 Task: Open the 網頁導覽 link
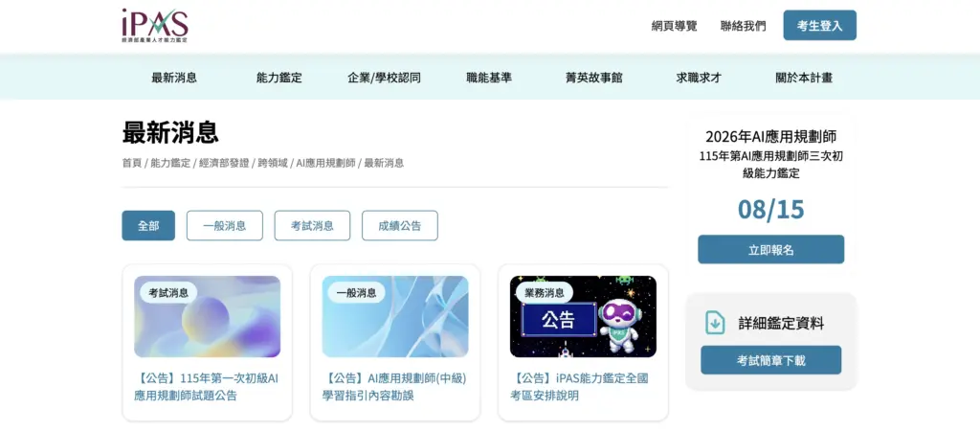click(x=674, y=26)
